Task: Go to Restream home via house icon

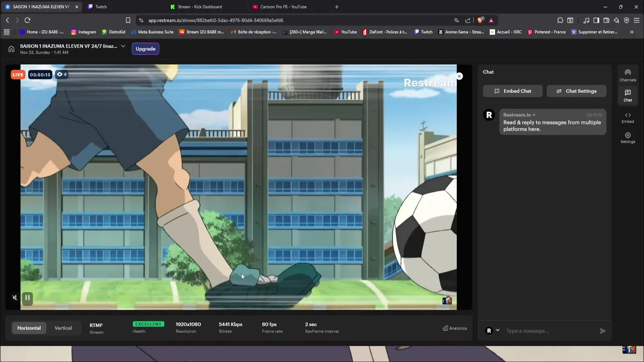Action: pyautogui.click(x=11, y=49)
